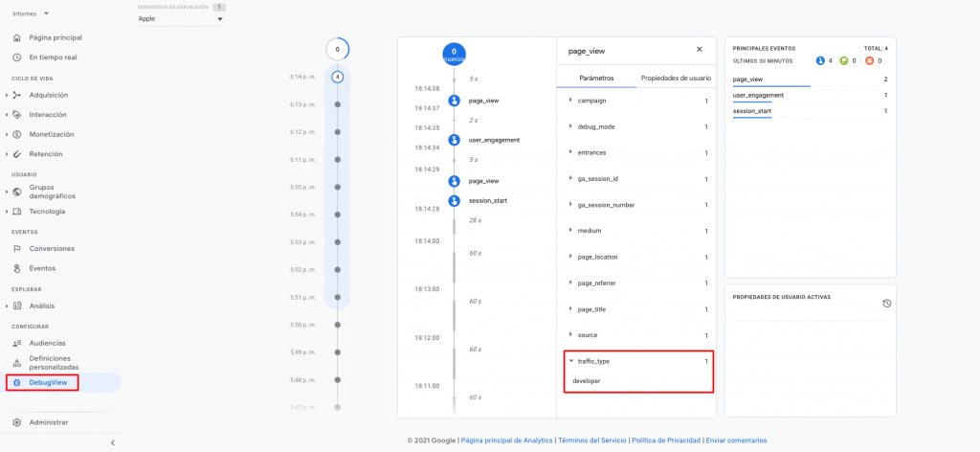Click the DebugView bug icon
The height and width of the screenshot is (452, 980).
[x=16, y=383]
